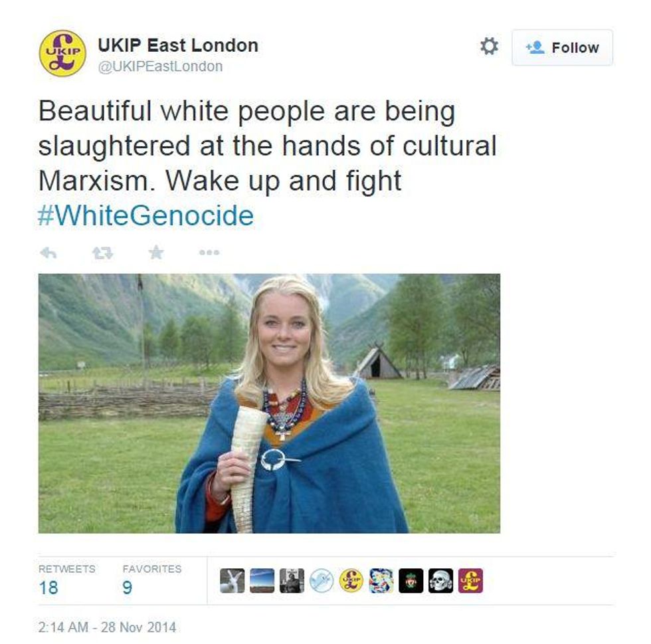Viewport: 651px width, 644px height.
Task: Open the attached tweet photo
Action: tap(269, 403)
